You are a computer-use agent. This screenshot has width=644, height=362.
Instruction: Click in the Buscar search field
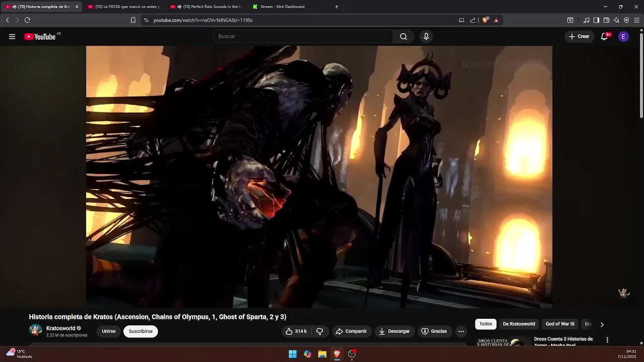303,37
